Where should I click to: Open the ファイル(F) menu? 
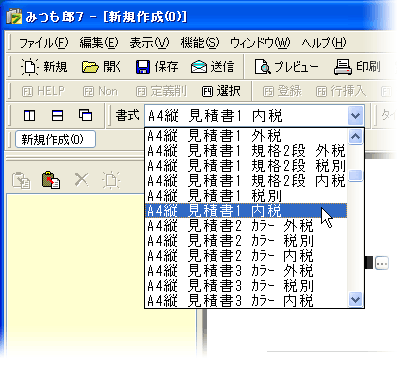point(43,43)
